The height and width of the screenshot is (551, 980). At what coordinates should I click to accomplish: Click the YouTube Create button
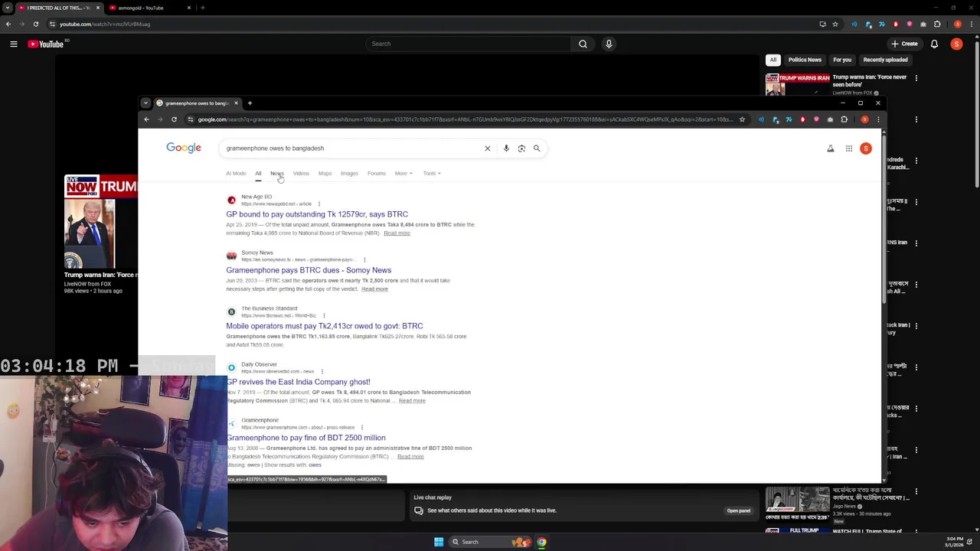(904, 44)
